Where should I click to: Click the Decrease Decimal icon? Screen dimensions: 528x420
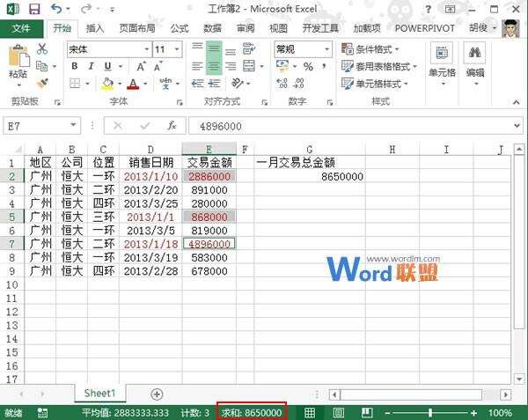click(298, 83)
